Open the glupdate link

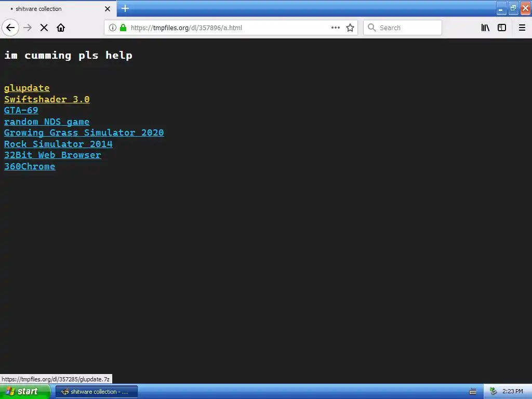[27, 88]
